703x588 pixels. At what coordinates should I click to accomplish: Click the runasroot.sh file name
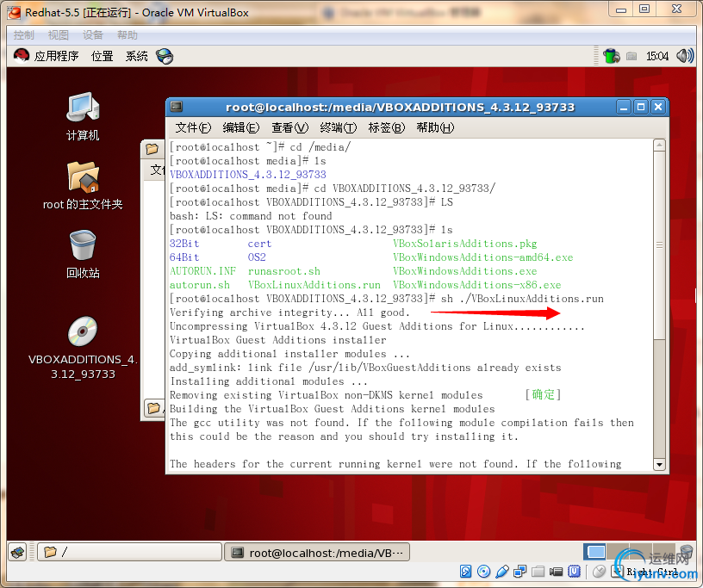[x=283, y=271]
